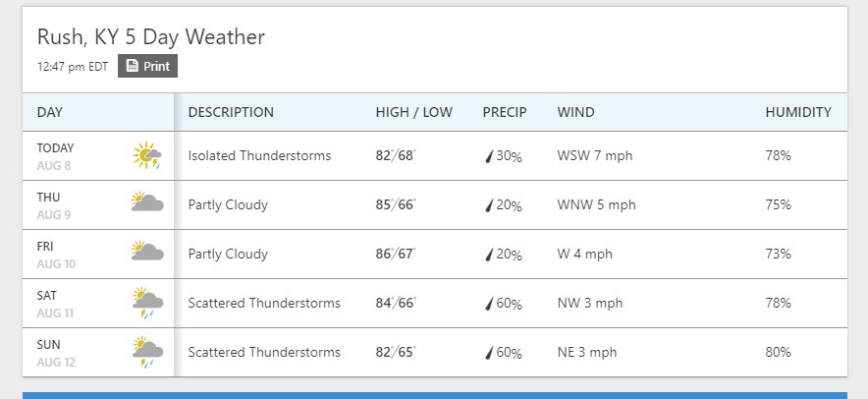The width and height of the screenshot is (868, 399).
Task: Select the WIND column header
Action: click(x=575, y=112)
